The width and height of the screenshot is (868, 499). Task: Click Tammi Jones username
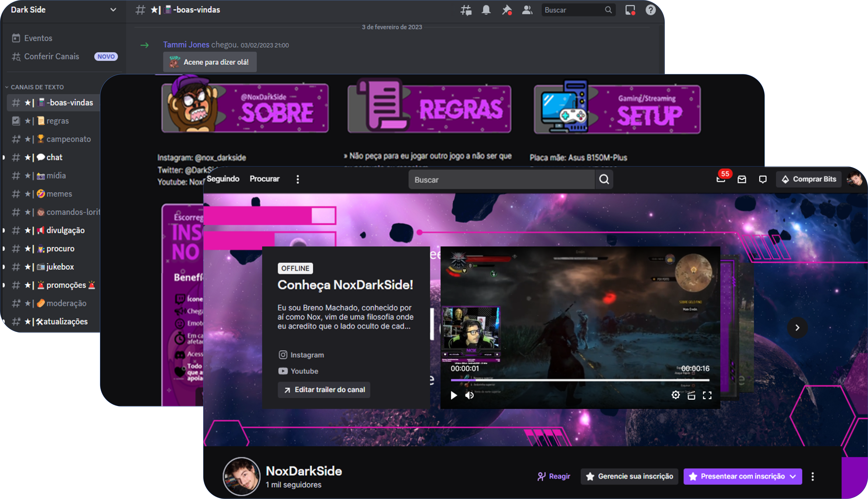pos(186,45)
